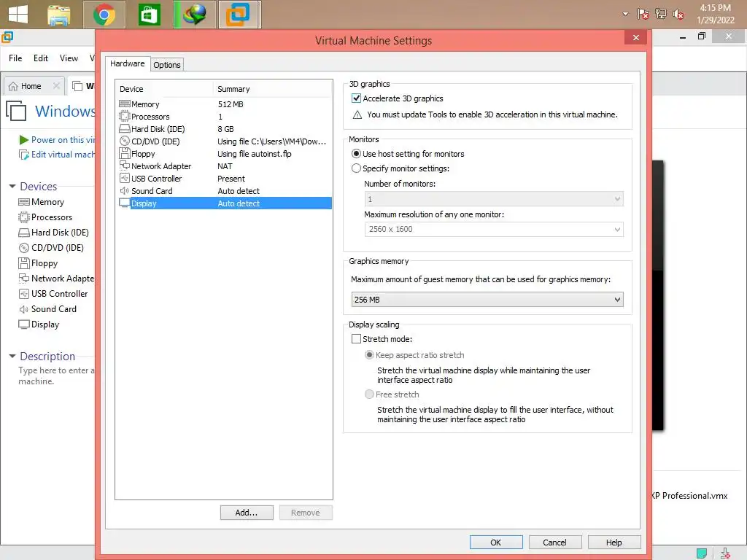747x560 pixels.
Task: Click the Hard Disk (IDE) icon in the dialog list
Action: tap(124, 128)
